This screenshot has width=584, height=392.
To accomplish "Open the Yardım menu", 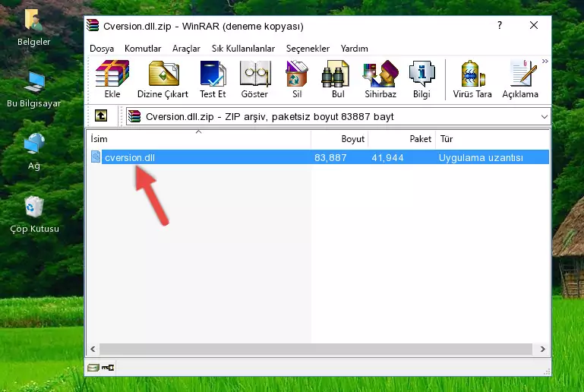I will 354,49.
